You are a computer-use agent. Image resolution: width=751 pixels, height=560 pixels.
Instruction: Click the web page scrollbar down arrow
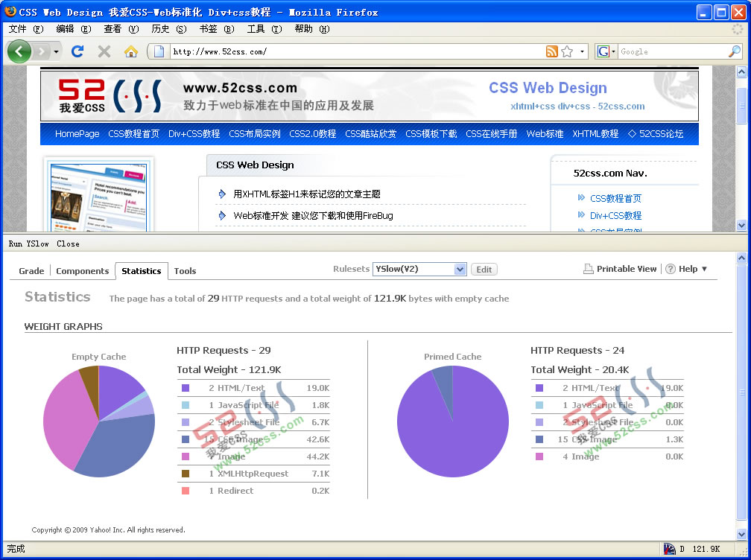[x=741, y=225]
